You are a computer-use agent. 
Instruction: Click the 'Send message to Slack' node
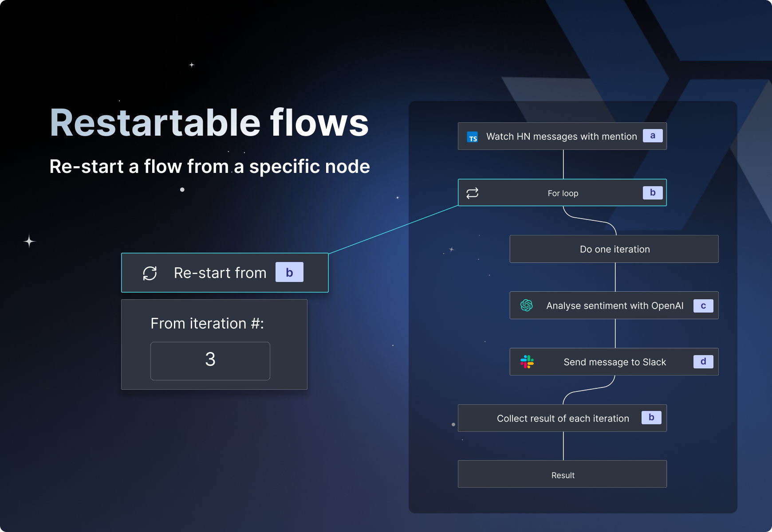614,361
